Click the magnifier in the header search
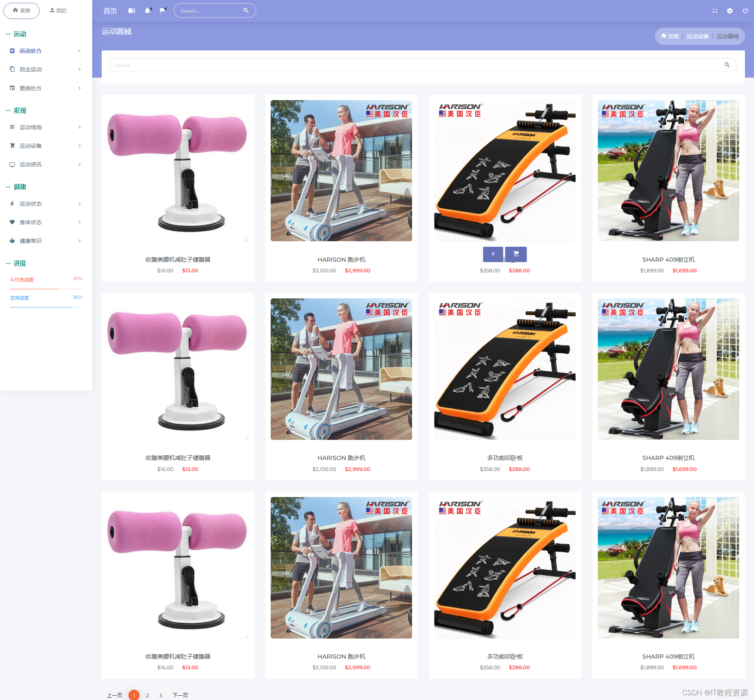This screenshot has height=700, width=754. (x=246, y=10)
